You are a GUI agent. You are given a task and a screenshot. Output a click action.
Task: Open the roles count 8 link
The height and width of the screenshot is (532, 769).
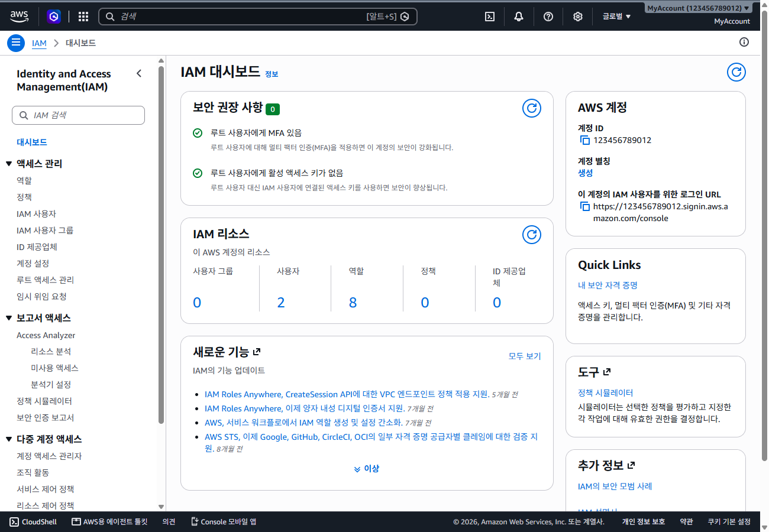click(353, 303)
